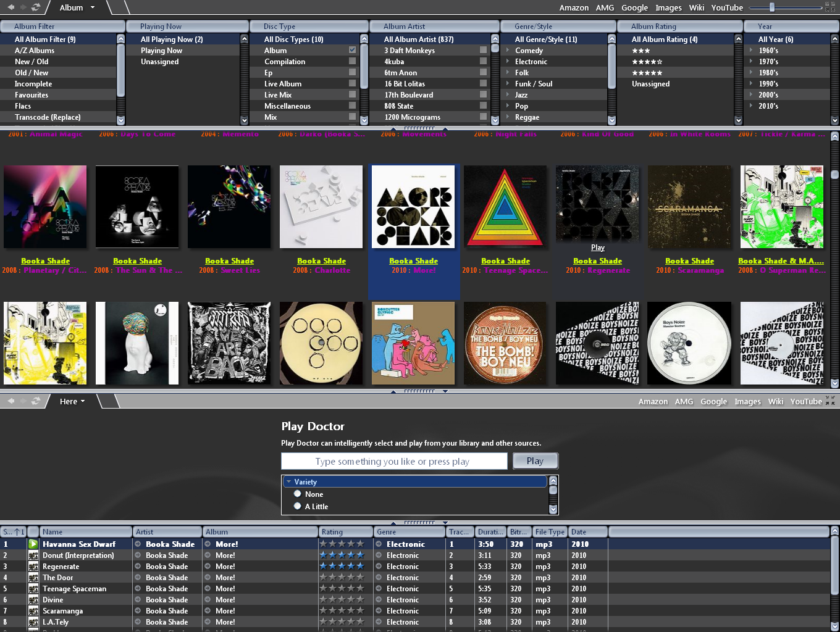840x632 pixels.
Task: Click the scroll-down arrow of Genre/Style list
Action: 611,120
